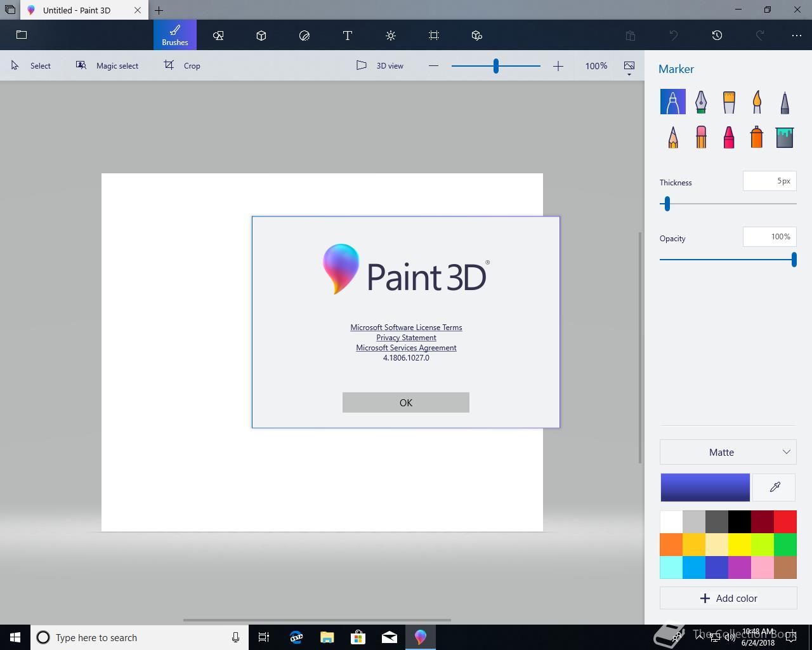The height and width of the screenshot is (650, 812).
Task: Select the Pencil brush
Action: 673,136
